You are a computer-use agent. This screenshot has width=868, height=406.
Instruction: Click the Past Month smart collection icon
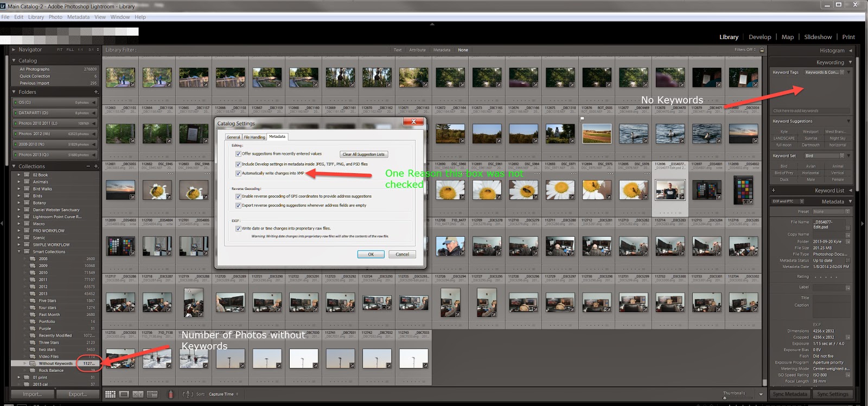point(33,315)
